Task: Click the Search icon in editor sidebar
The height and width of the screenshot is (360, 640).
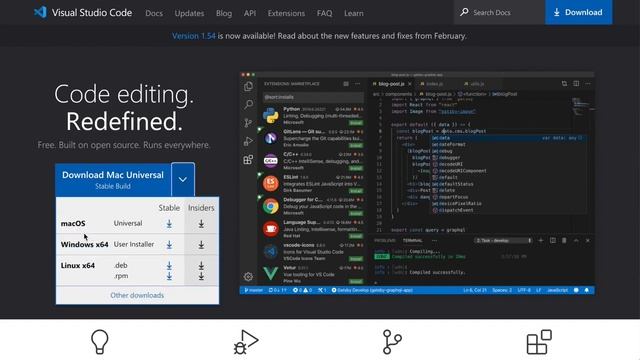Action: point(248,104)
